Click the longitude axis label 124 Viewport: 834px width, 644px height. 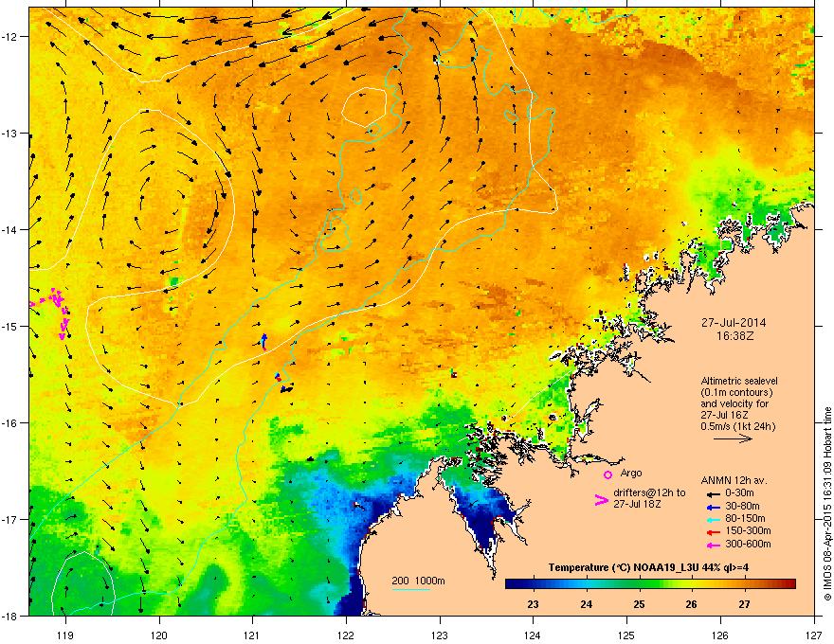(533, 635)
